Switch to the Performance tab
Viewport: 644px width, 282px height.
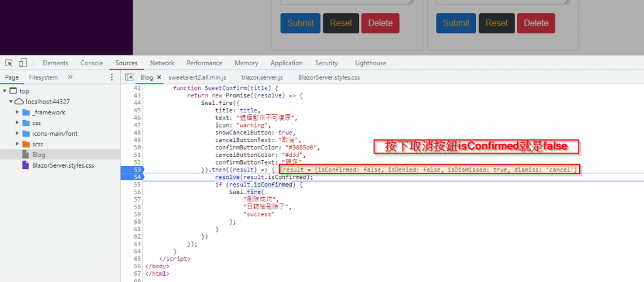click(204, 63)
